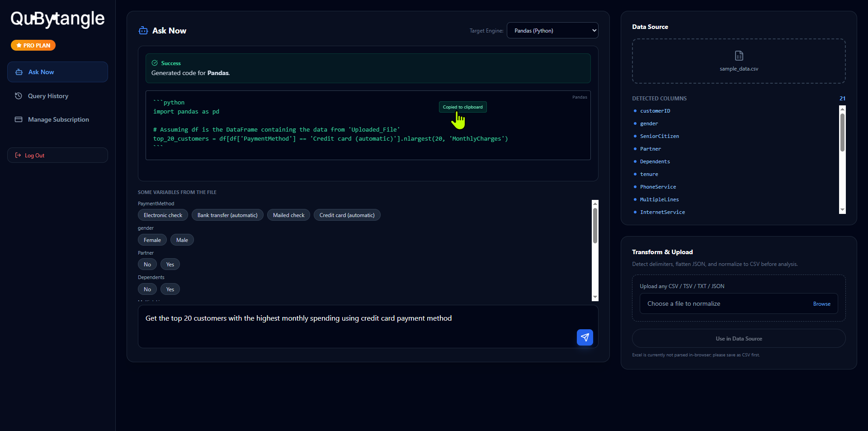Click the InternetService column entry
This screenshot has height=431, width=868.
click(662, 212)
